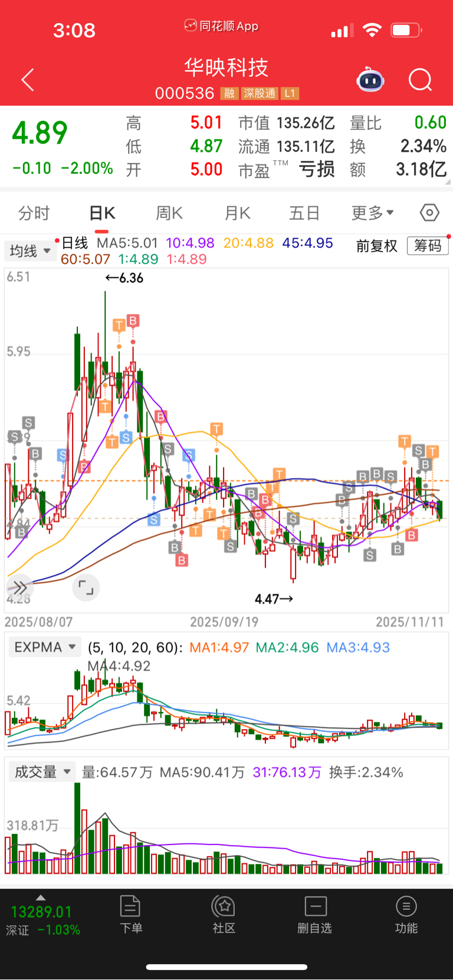Tap date label 2025/09/19
The height and width of the screenshot is (980, 453).
pyautogui.click(x=224, y=622)
